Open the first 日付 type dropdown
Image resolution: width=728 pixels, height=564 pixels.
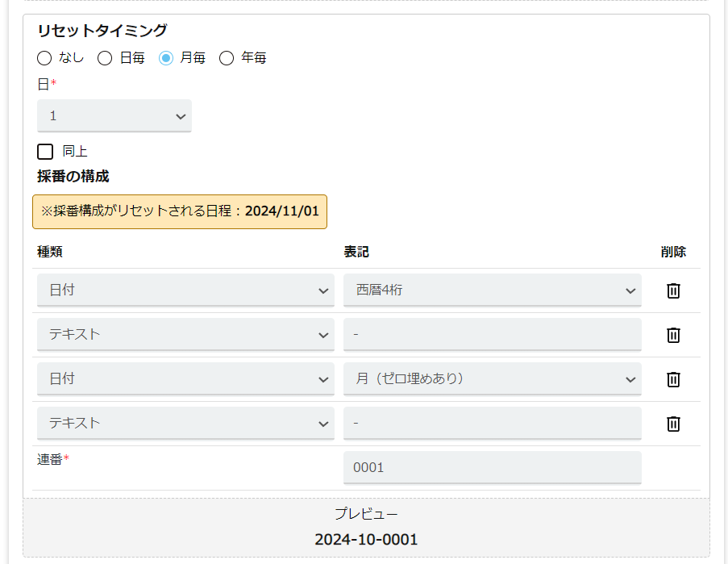(185, 290)
